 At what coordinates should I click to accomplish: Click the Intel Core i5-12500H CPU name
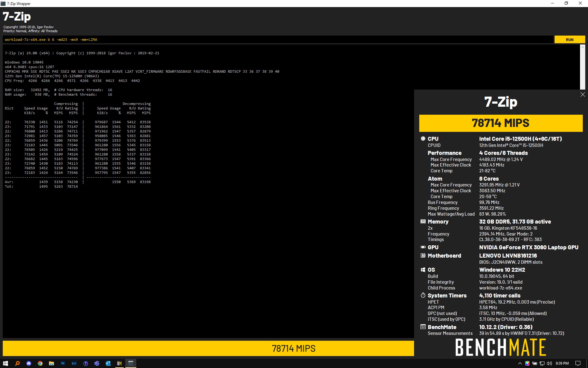point(521,139)
